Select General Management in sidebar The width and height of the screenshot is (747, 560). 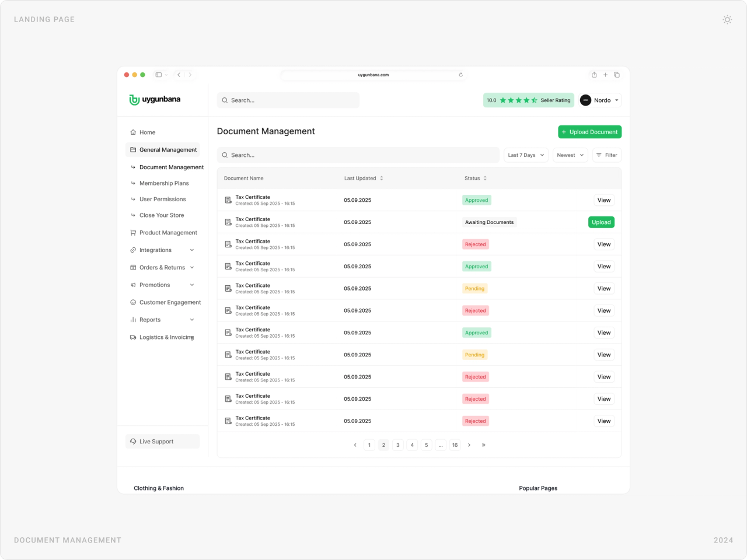pyautogui.click(x=162, y=150)
